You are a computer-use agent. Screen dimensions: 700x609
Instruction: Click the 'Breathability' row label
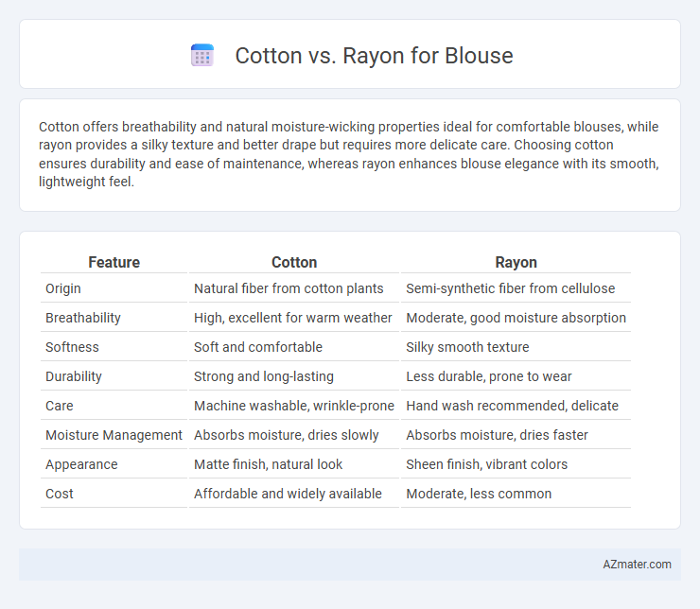(83, 318)
